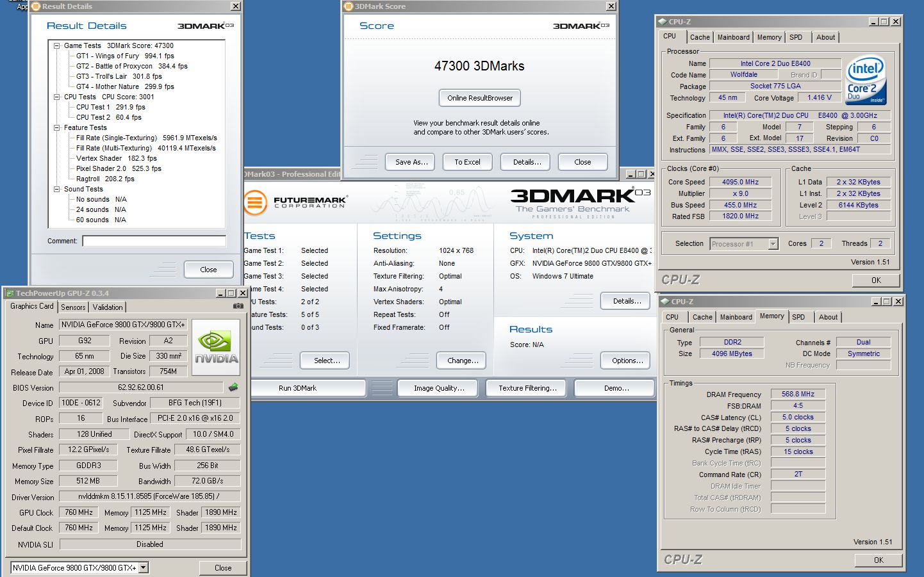Open Memory tab in upper CPU-Z window
The image size is (924, 577).
tap(770, 37)
